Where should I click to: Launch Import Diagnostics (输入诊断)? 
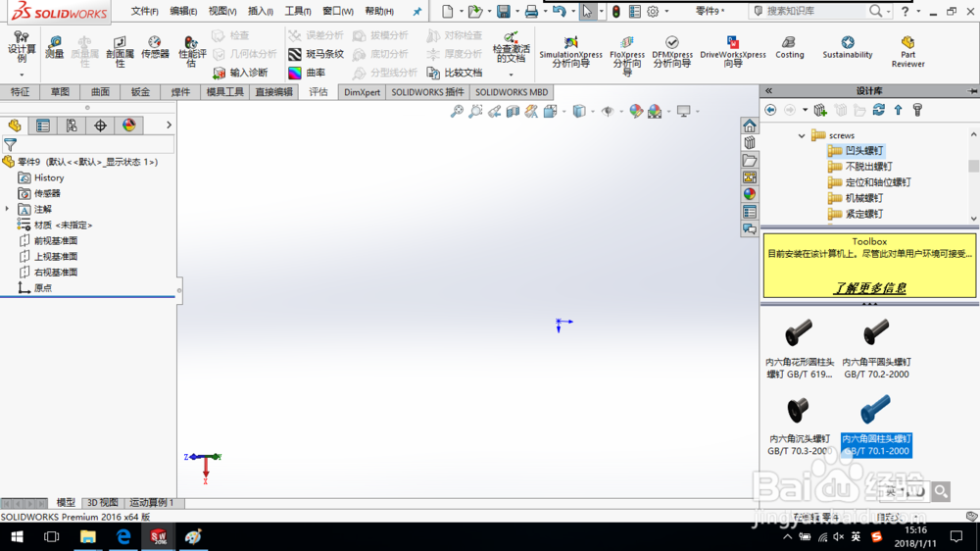click(241, 73)
